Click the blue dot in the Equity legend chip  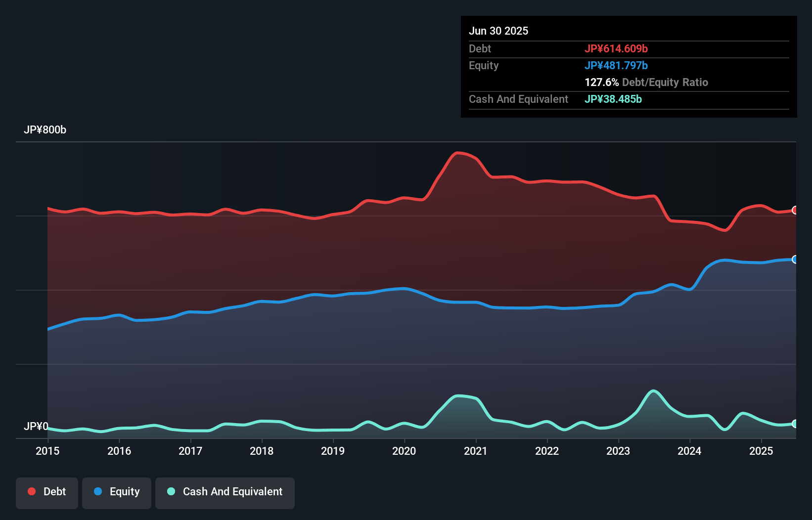click(x=97, y=491)
